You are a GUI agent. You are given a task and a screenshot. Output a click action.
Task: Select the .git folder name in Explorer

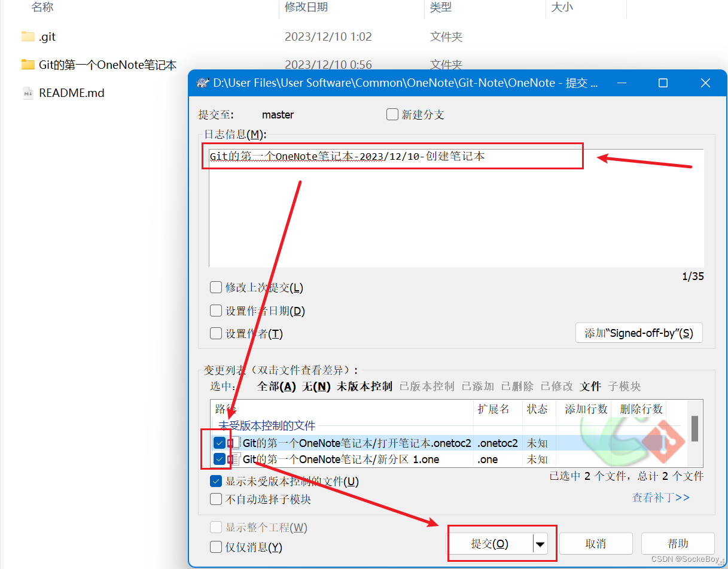click(47, 36)
